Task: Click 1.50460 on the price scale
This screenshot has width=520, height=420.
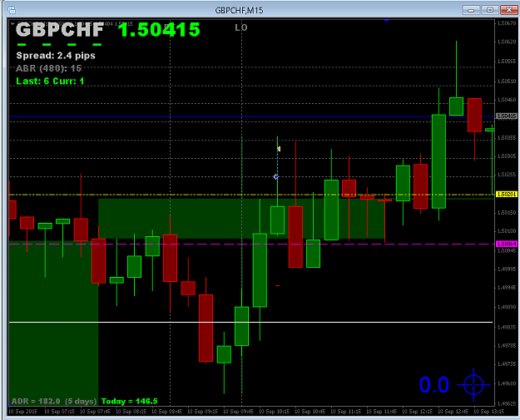Action: pos(507,100)
